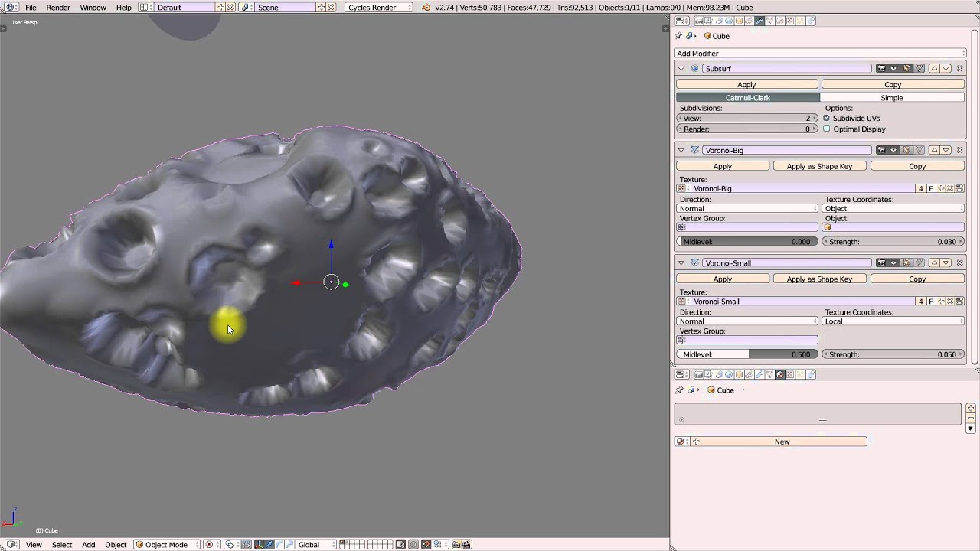Move the Voronoi-Big modifier up in stack
This screenshot has height=551, width=980.
(934, 150)
